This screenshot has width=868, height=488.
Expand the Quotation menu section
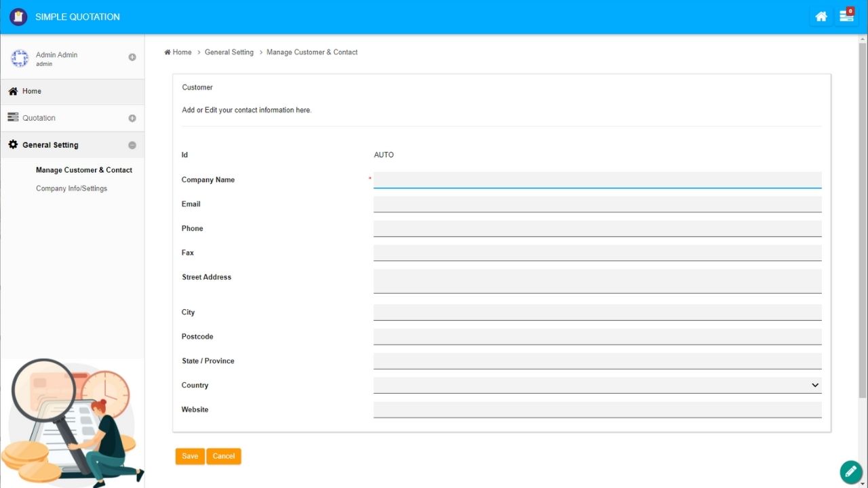click(132, 118)
